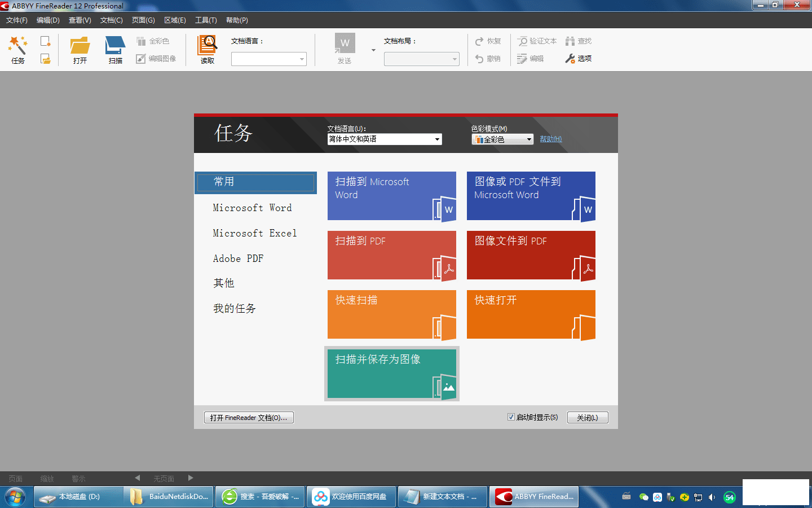The width and height of the screenshot is (812, 508).
Task: Open the 文档(C) menu
Action: tap(112, 20)
